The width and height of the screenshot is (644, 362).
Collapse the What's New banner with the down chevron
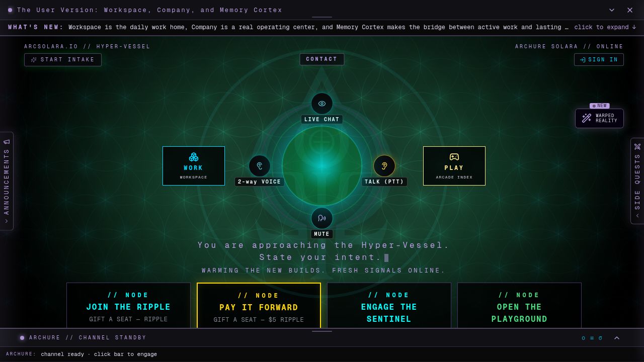point(612,10)
